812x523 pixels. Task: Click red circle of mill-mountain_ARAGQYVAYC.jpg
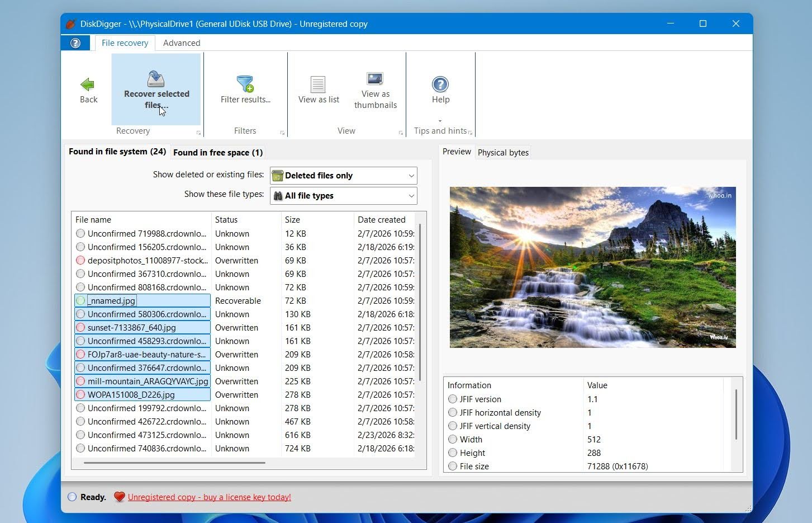point(80,381)
